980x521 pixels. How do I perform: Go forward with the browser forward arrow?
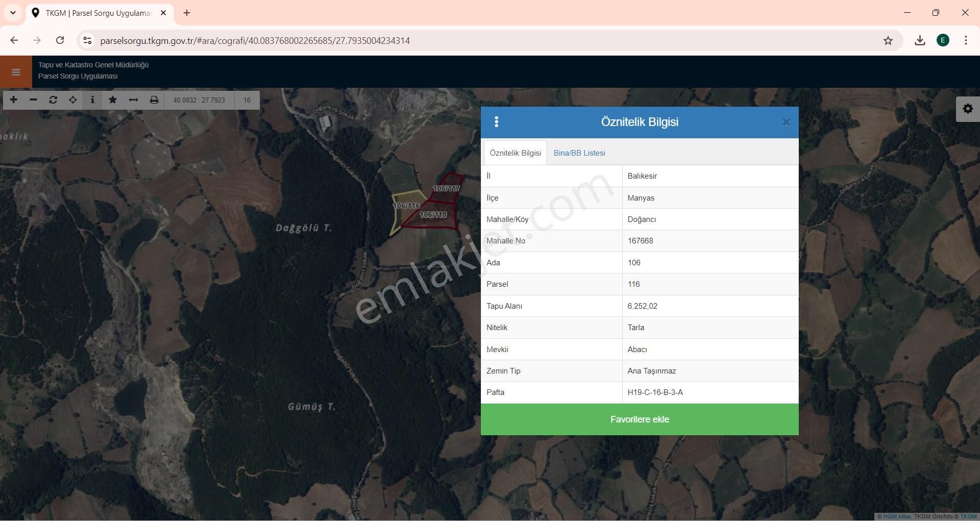[37, 40]
